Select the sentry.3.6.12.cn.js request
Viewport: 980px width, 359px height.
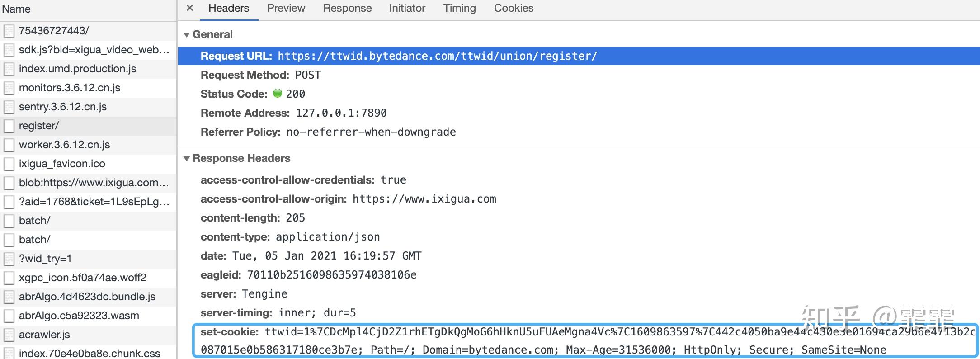88,107
